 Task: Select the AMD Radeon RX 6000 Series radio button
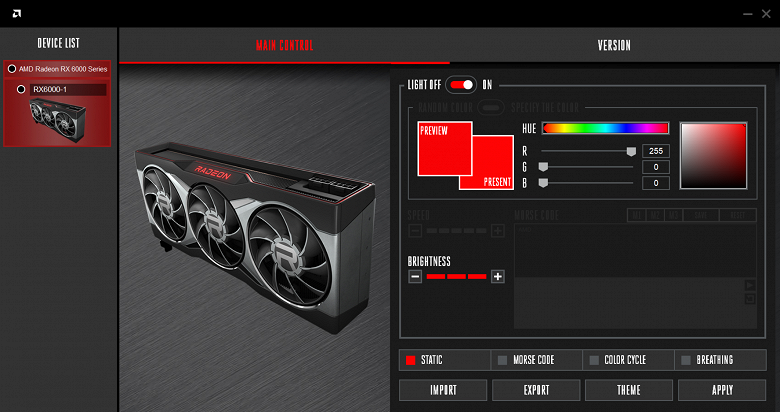[12, 69]
